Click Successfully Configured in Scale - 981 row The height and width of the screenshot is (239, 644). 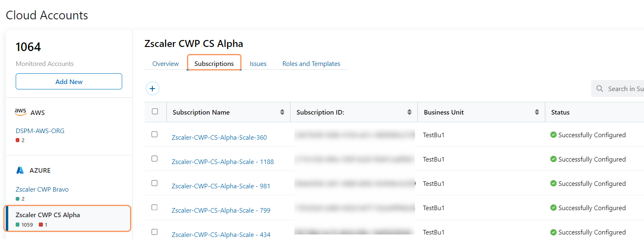[592, 183]
